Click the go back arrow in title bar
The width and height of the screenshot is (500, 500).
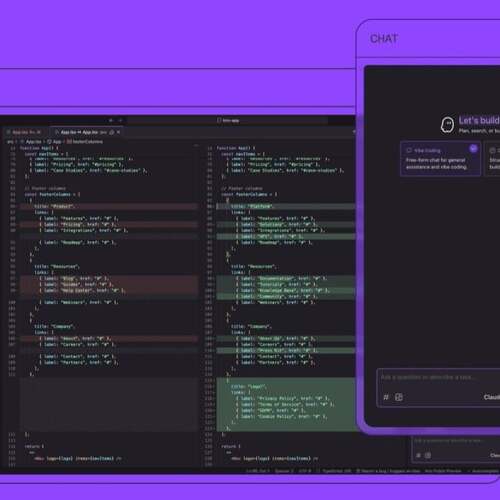[111, 120]
